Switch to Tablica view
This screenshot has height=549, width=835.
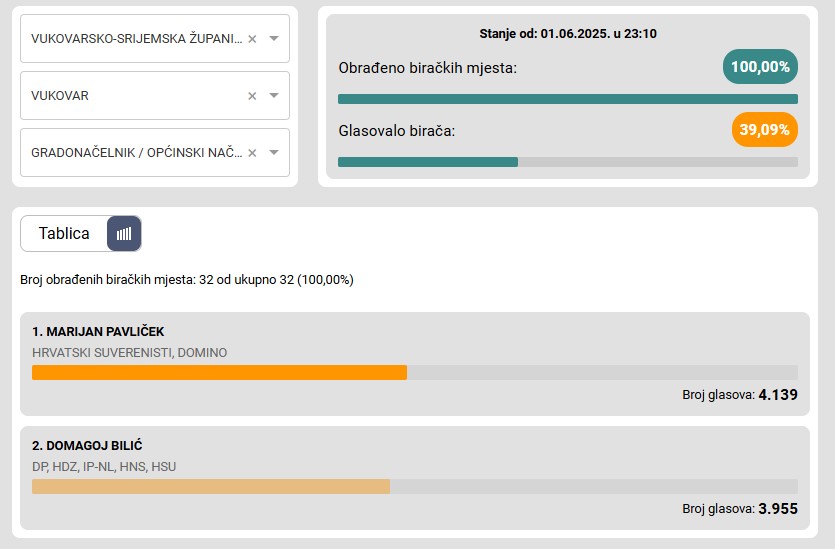[x=64, y=233]
